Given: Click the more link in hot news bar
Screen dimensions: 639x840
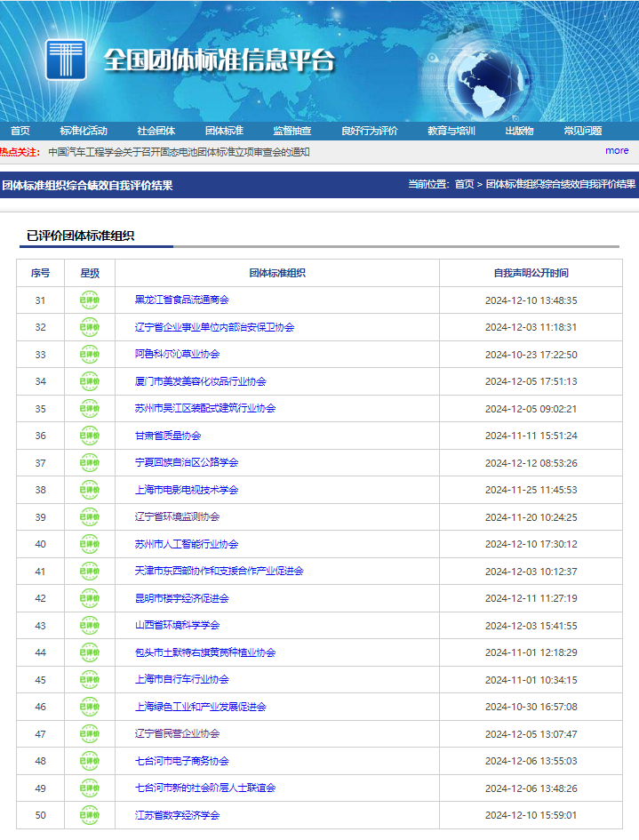Looking at the screenshot, I should (617, 151).
